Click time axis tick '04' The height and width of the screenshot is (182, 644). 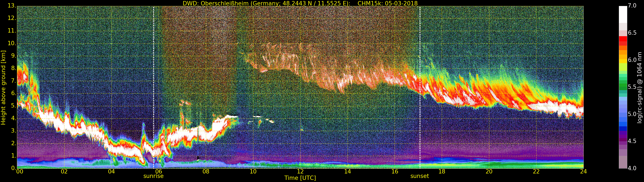(x=111, y=172)
